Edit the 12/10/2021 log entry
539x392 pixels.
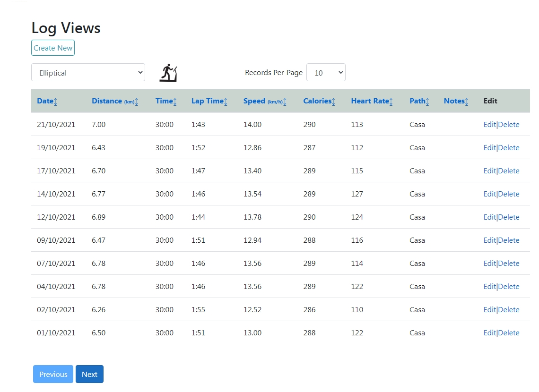[489, 217]
